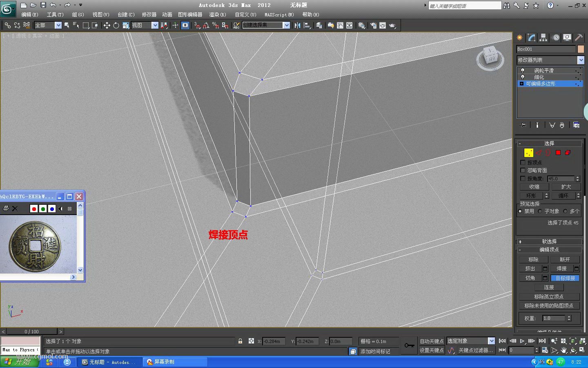Screen dimensions: 588x368
Task: Click the Box001 object color swatch
Action: pyautogui.click(x=581, y=49)
